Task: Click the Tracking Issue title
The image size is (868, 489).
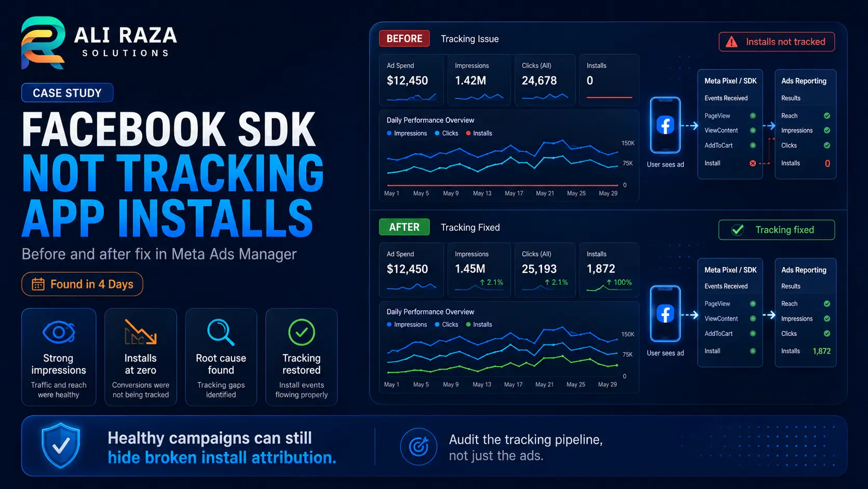Action: click(x=470, y=39)
